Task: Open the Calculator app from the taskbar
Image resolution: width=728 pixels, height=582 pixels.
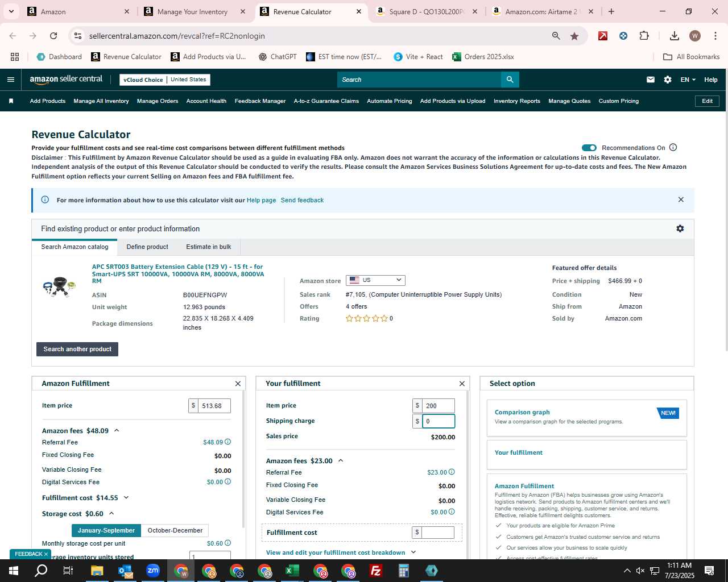Action: [404, 571]
